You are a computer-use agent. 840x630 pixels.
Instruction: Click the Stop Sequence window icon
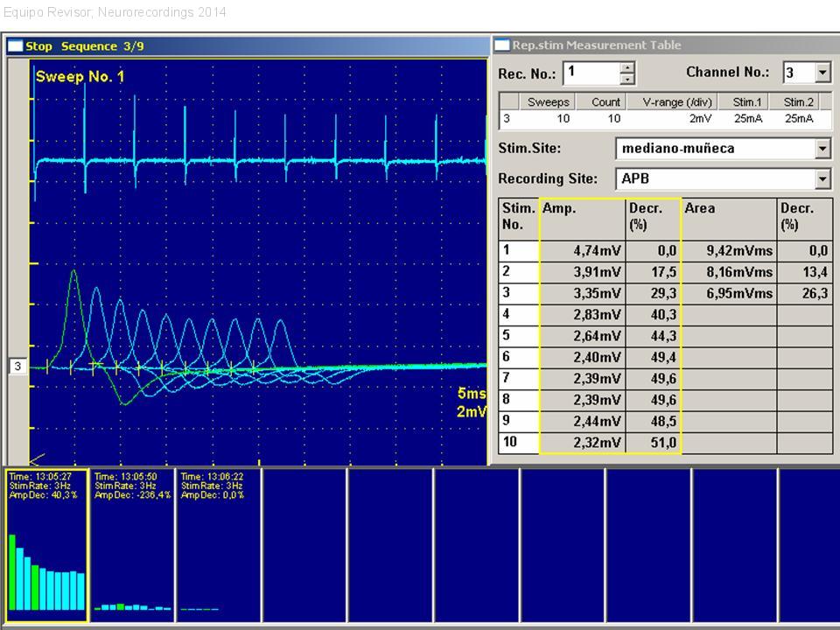16,46
